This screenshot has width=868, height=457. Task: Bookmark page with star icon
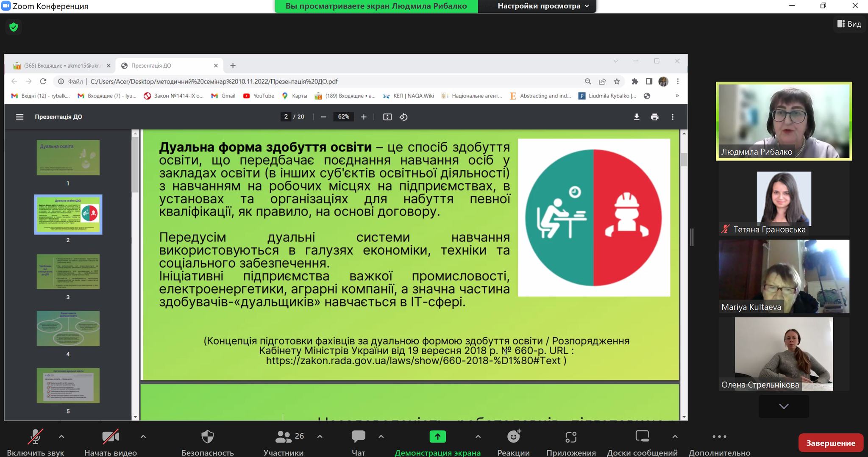[617, 81]
